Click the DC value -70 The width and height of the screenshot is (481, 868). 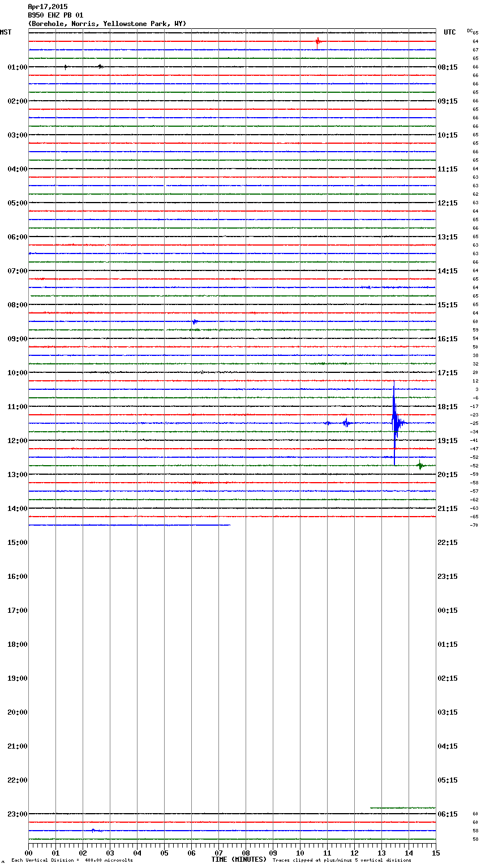(x=474, y=525)
